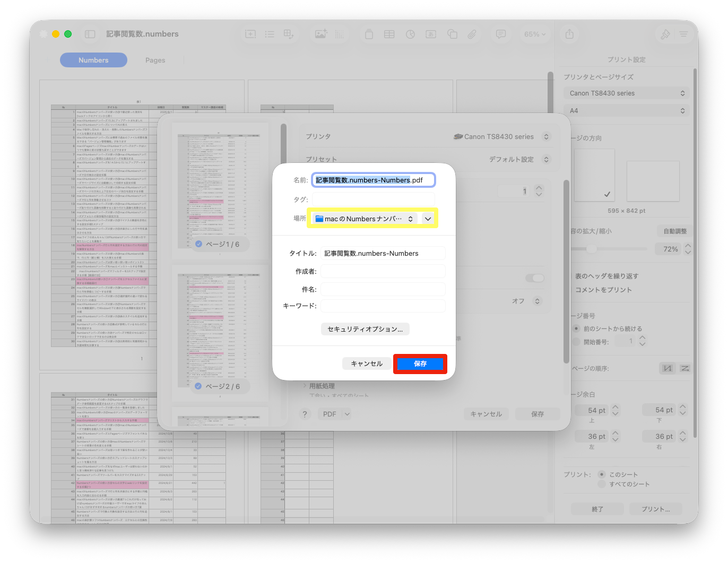Click the insert media photo icon
This screenshot has height=563, width=728.
[x=321, y=34]
